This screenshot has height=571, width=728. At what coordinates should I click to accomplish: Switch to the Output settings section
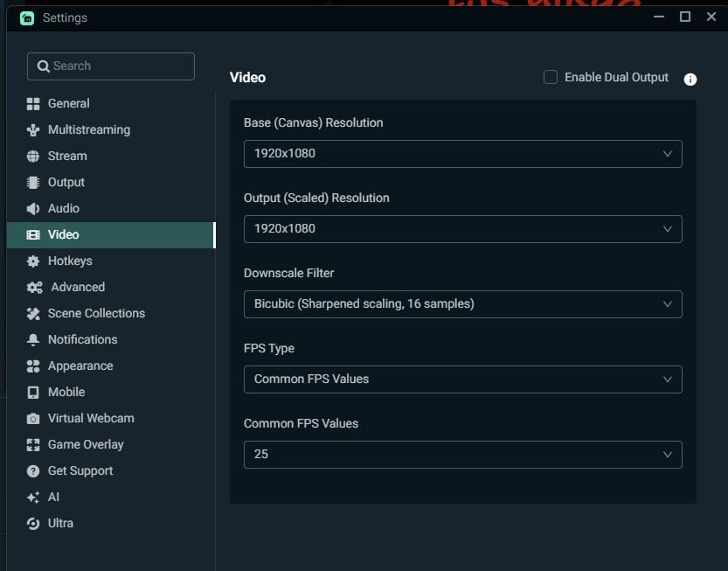[x=66, y=182]
